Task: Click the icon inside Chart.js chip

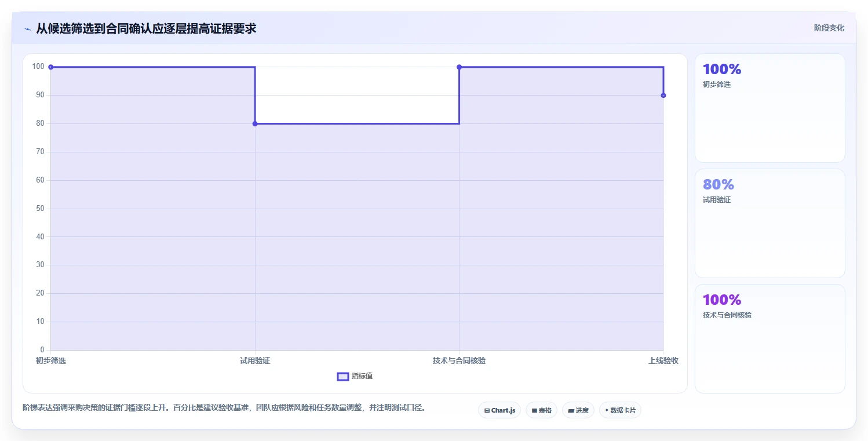Action: pos(487,410)
